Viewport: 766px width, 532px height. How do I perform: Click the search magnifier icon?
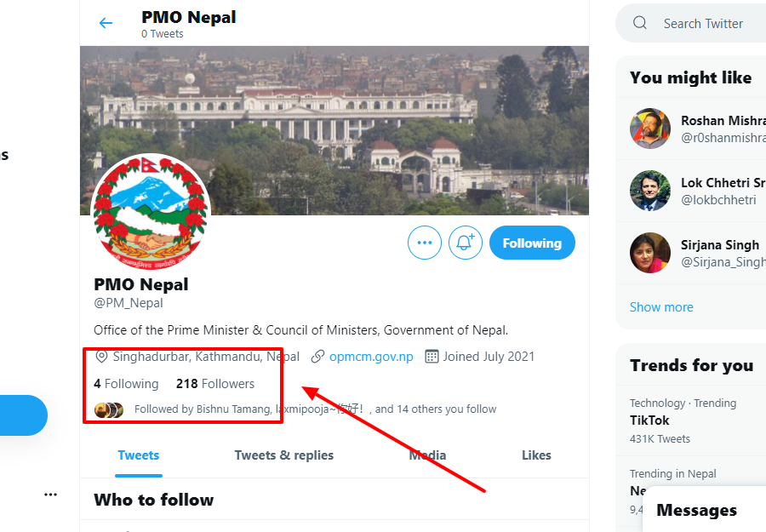pos(640,23)
